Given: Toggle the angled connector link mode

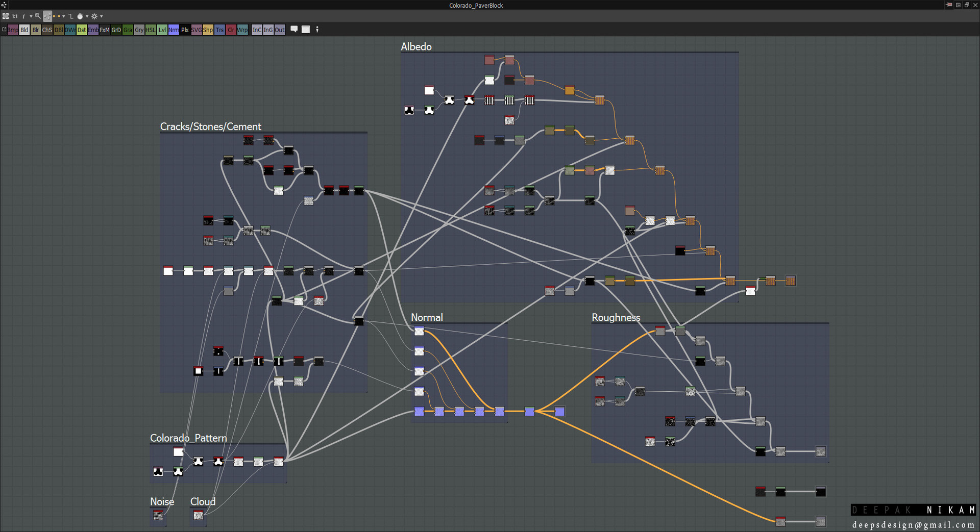Looking at the screenshot, I should pyautogui.click(x=71, y=16).
